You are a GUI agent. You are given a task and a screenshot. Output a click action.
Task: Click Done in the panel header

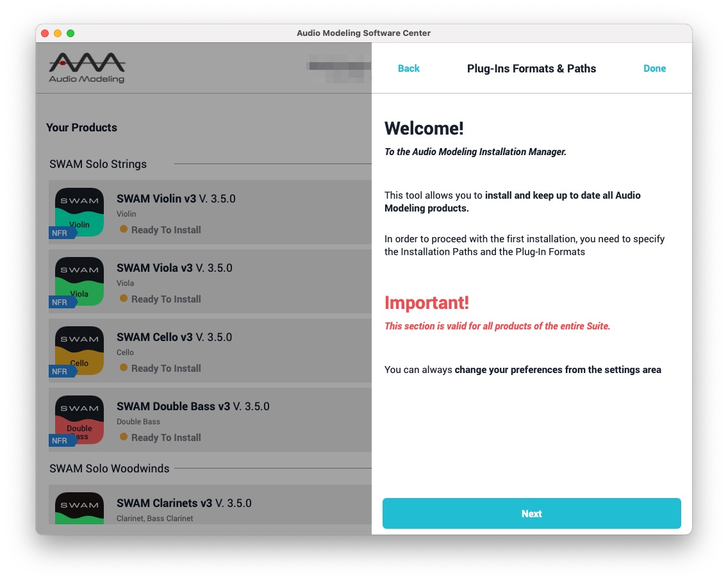pyautogui.click(x=654, y=69)
